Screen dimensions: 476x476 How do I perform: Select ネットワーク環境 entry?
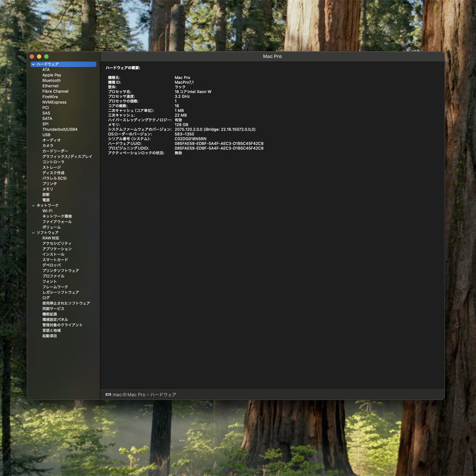pos(57,217)
